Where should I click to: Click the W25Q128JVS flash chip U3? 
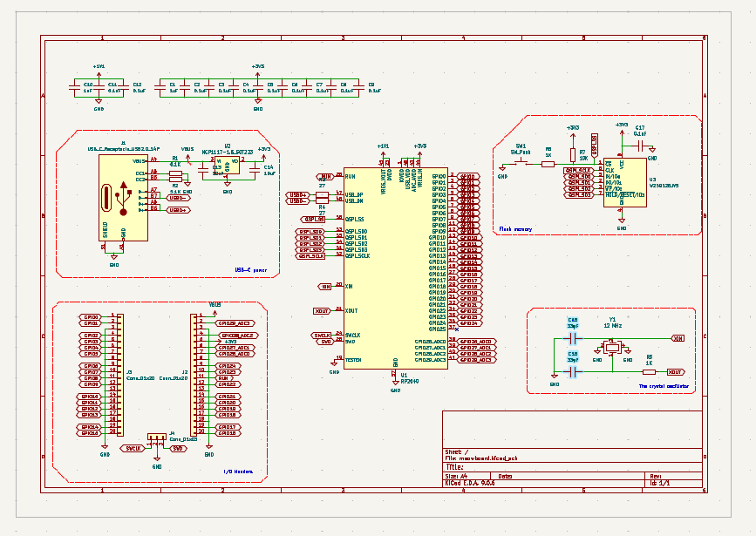[x=623, y=182]
